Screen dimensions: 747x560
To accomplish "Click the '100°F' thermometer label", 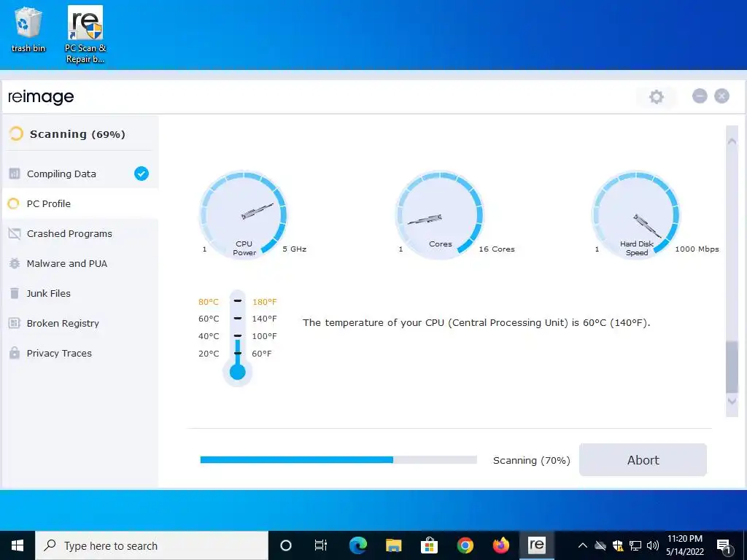I will pos(264,336).
